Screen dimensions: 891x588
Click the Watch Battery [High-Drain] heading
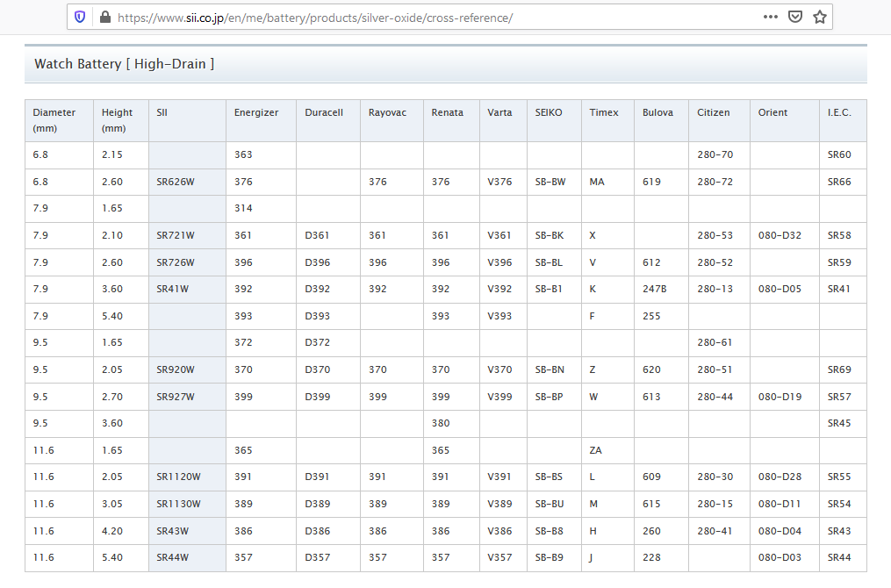coord(124,64)
